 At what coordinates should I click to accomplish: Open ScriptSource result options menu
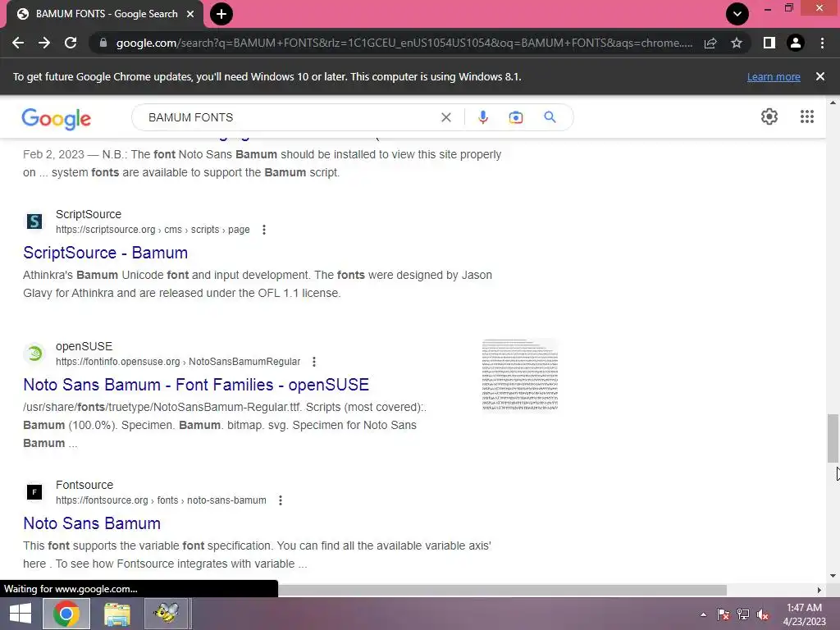(263, 230)
